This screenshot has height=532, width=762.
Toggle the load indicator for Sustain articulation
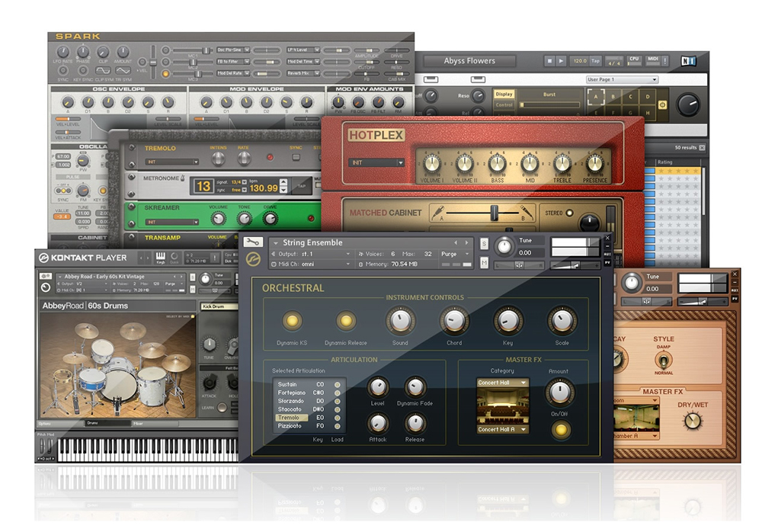click(x=337, y=385)
